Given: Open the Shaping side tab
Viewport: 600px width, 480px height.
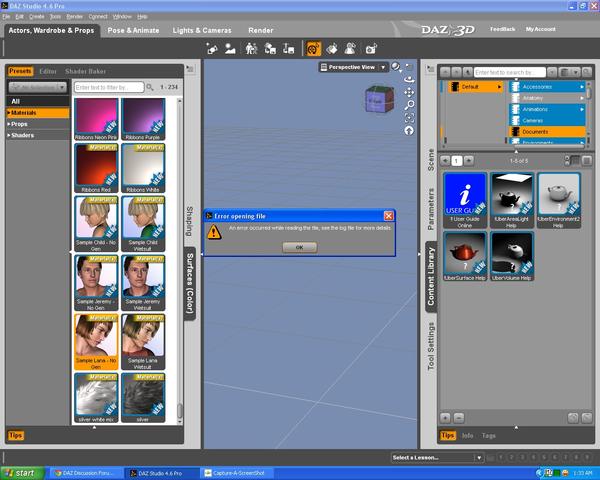Looking at the screenshot, I should (190, 221).
